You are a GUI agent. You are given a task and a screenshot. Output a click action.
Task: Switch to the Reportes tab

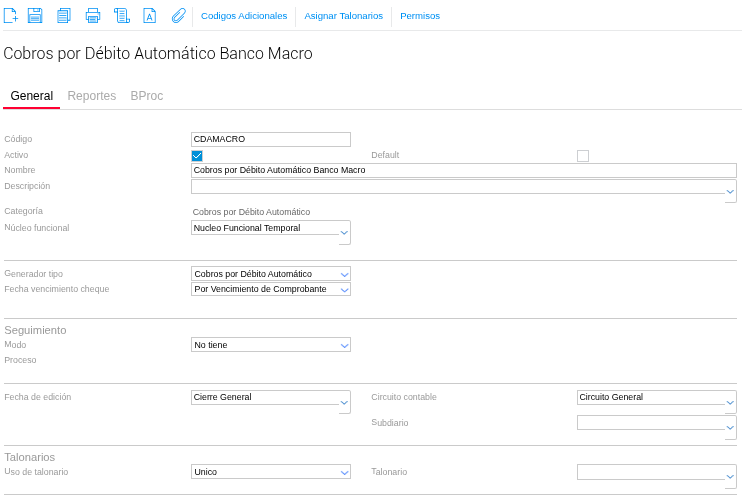(91, 96)
